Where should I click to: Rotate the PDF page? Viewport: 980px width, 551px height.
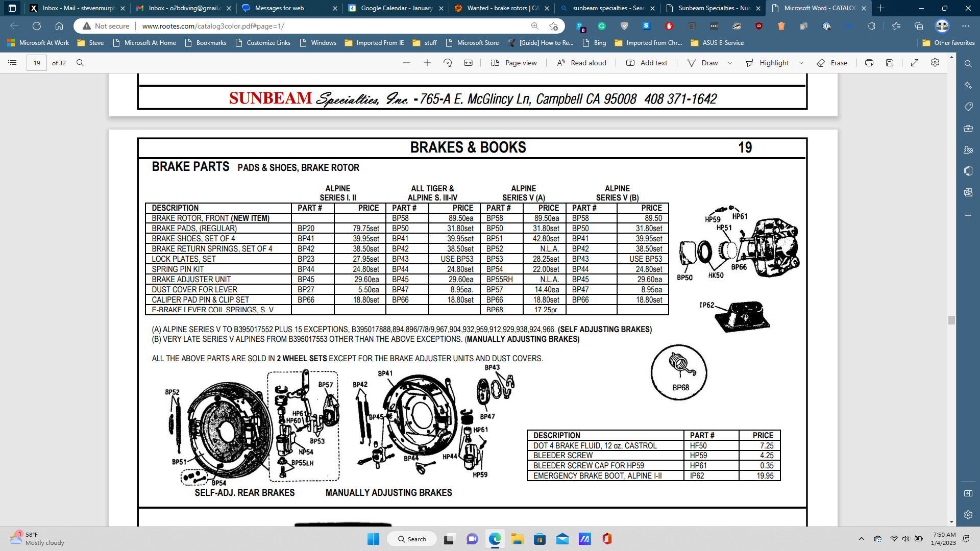pyautogui.click(x=448, y=63)
